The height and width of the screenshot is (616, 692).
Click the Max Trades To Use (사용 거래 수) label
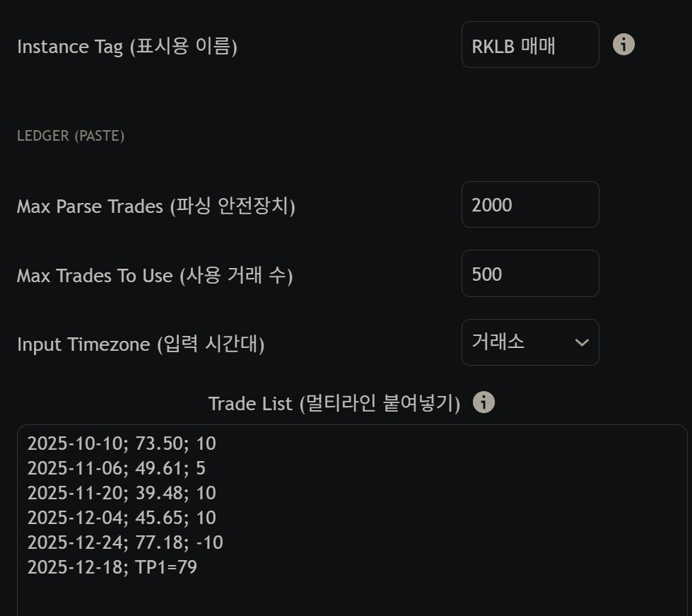(x=155, y=275)
